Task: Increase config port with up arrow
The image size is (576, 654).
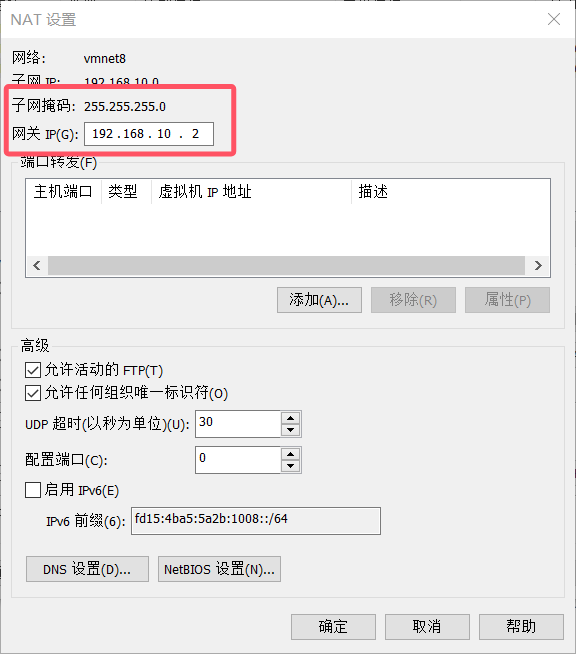Action: click(x=290, y=454)
